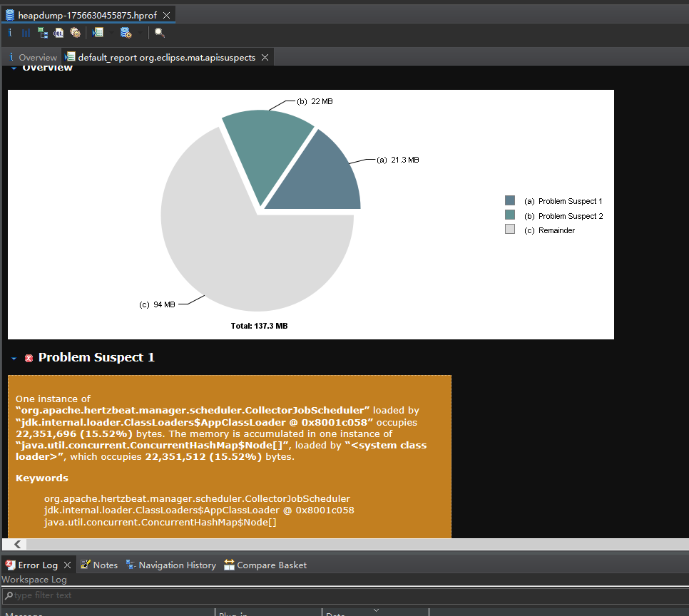Image resolution: width=689 pixels, height=616 pixels.
Task: Click the heapdump file database icon
Action: click(10, 16)
